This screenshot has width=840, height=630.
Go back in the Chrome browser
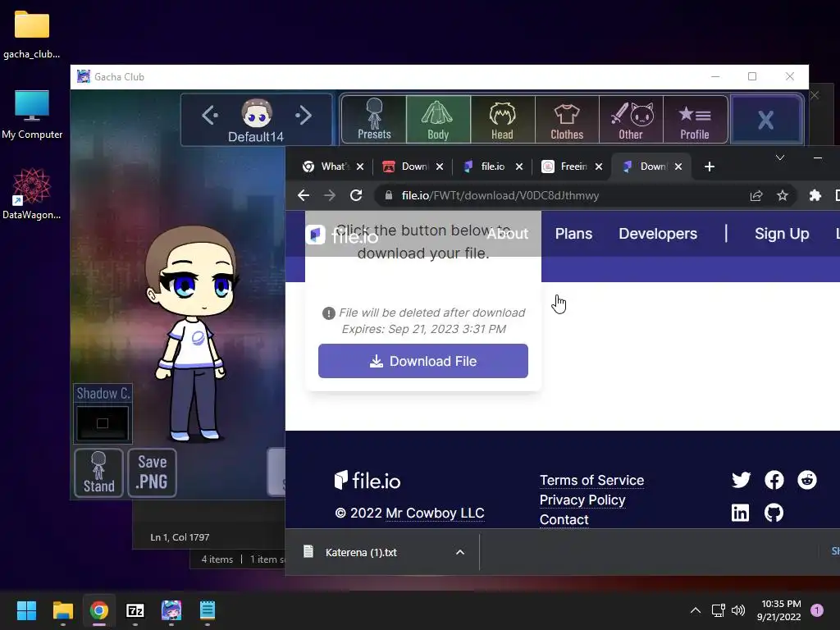pos(304,195)
